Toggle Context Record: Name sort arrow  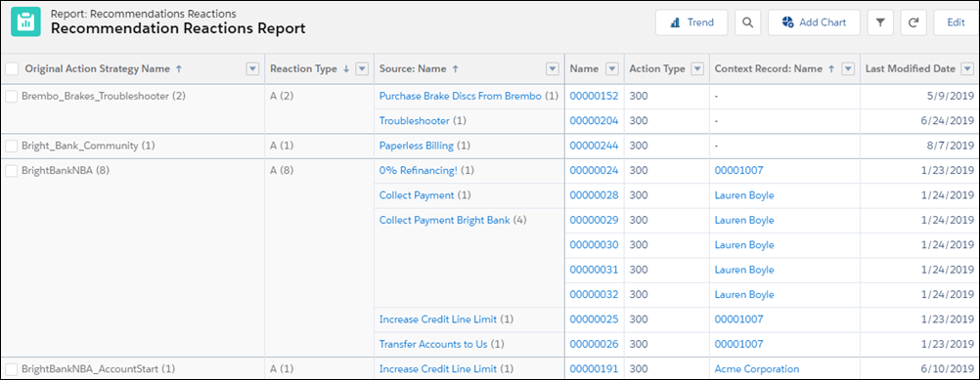[x=831, y=69]
